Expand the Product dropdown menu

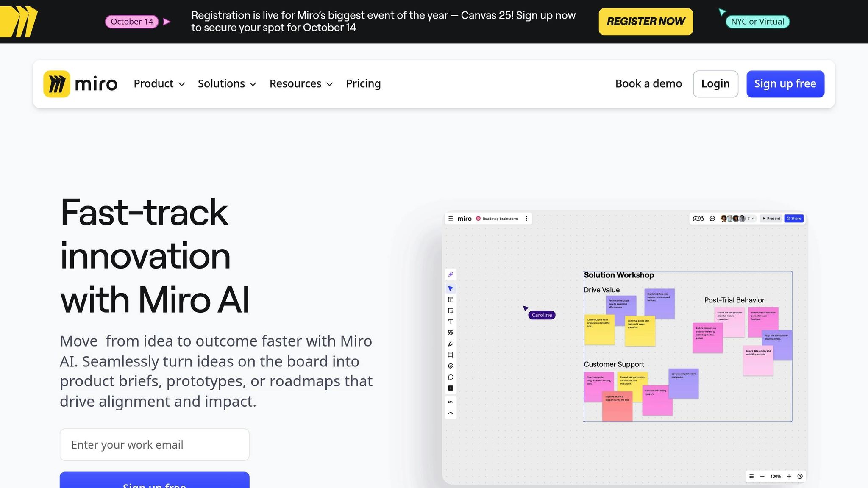tap(159, 84)
